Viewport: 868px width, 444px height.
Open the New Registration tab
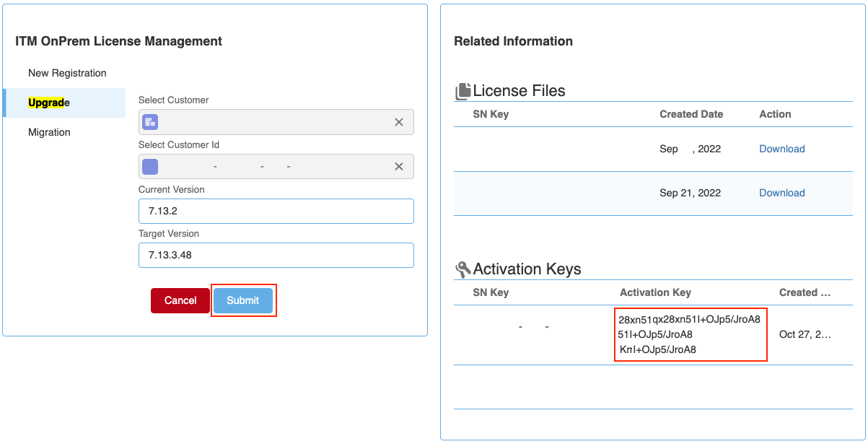coord(67,73)
